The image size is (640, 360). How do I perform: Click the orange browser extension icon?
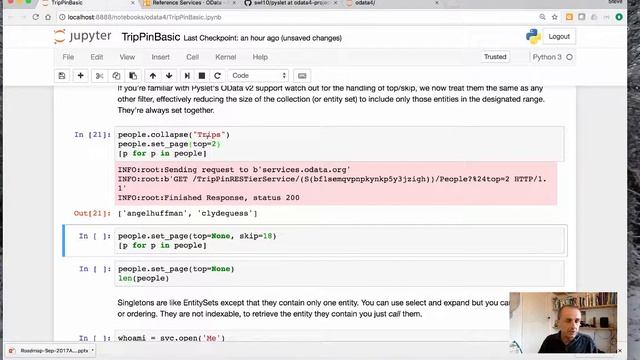point(569,17)
